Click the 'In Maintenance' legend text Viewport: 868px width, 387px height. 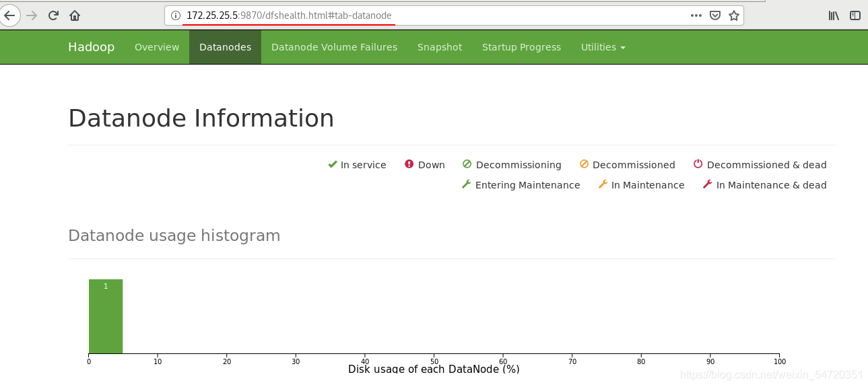tap(648, 185)
